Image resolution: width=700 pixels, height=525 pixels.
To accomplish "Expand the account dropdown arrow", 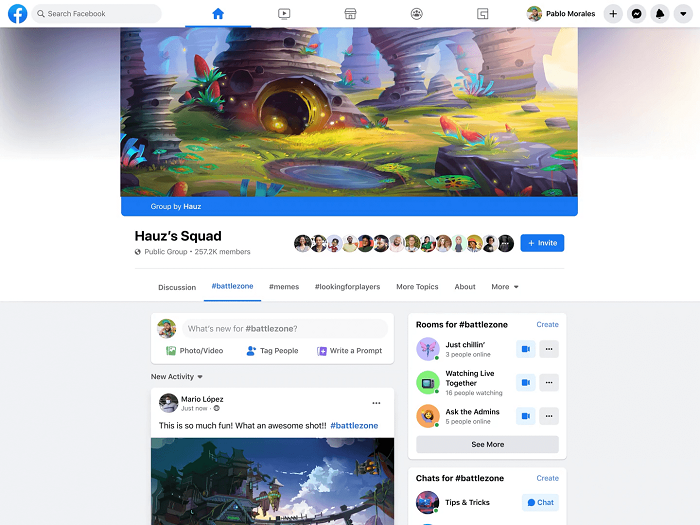I will pyautogui.click(x=683, y=14).
